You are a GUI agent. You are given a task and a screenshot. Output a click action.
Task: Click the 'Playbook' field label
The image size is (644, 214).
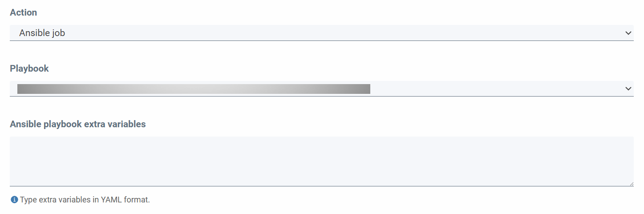[x=29, y=69]
